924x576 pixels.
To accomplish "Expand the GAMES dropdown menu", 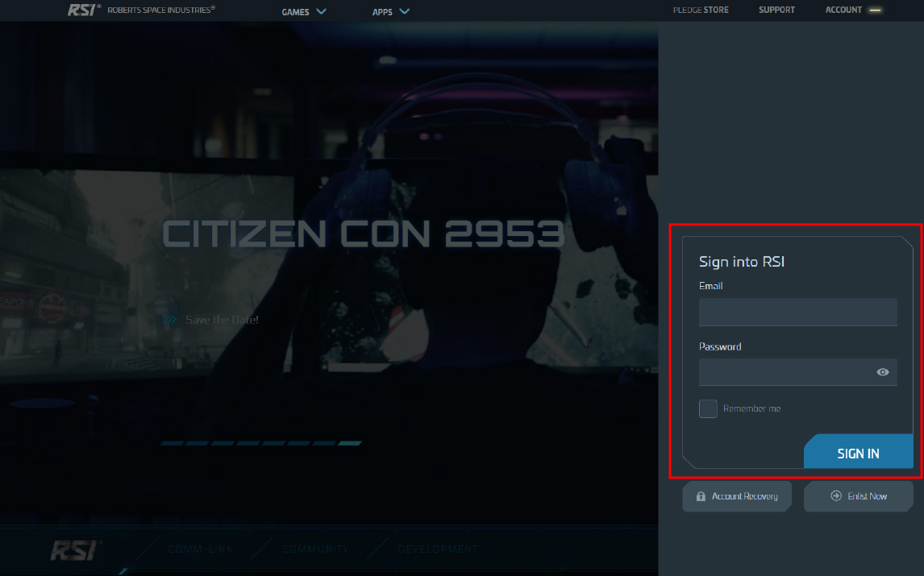I will pyautogui.click(x=304, y=11).
